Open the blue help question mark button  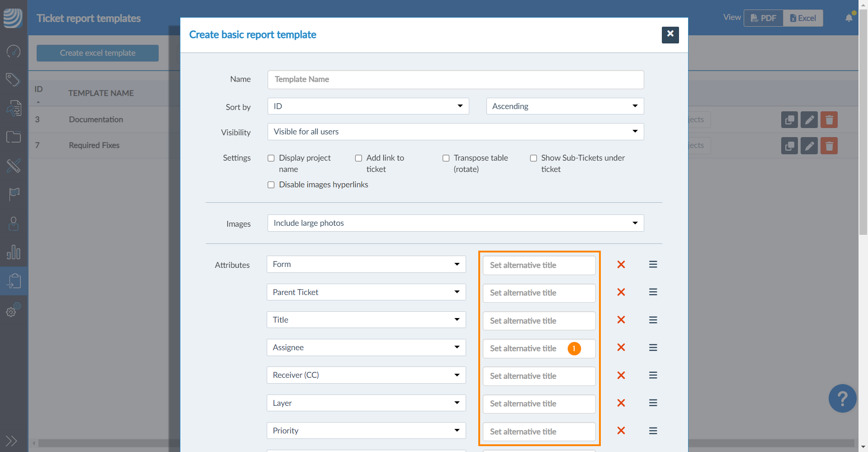pos(842,399)
